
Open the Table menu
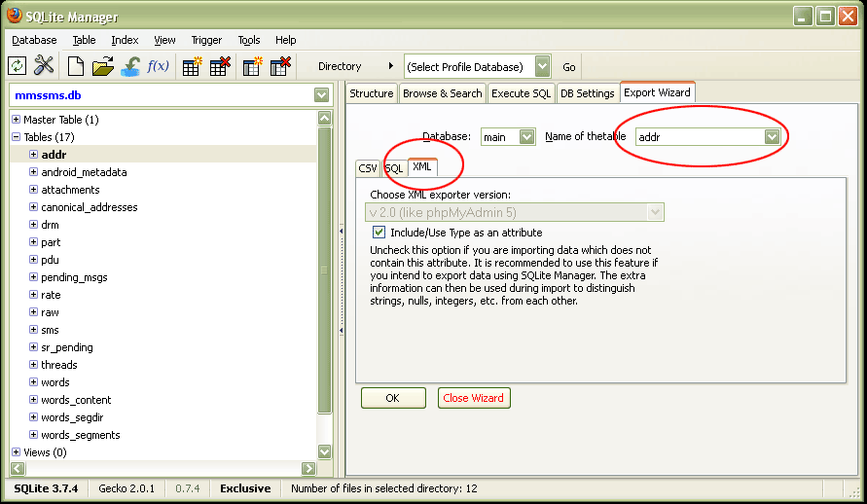coord(84,40)
